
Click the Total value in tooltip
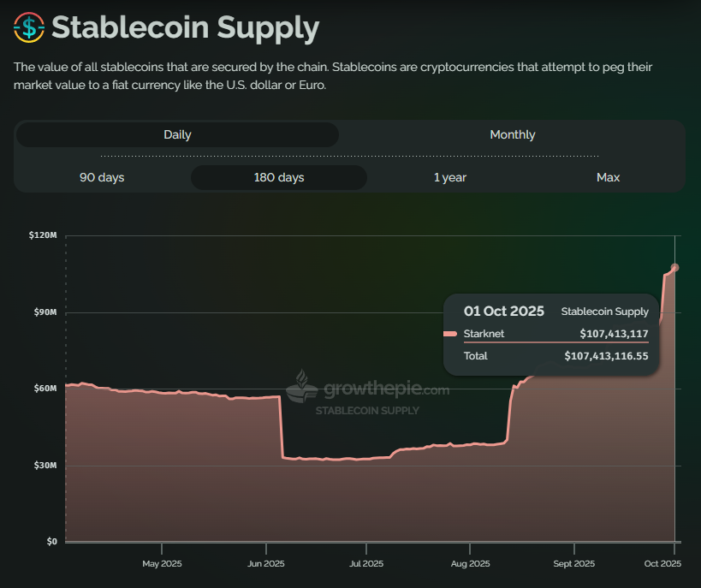point(606,355)
